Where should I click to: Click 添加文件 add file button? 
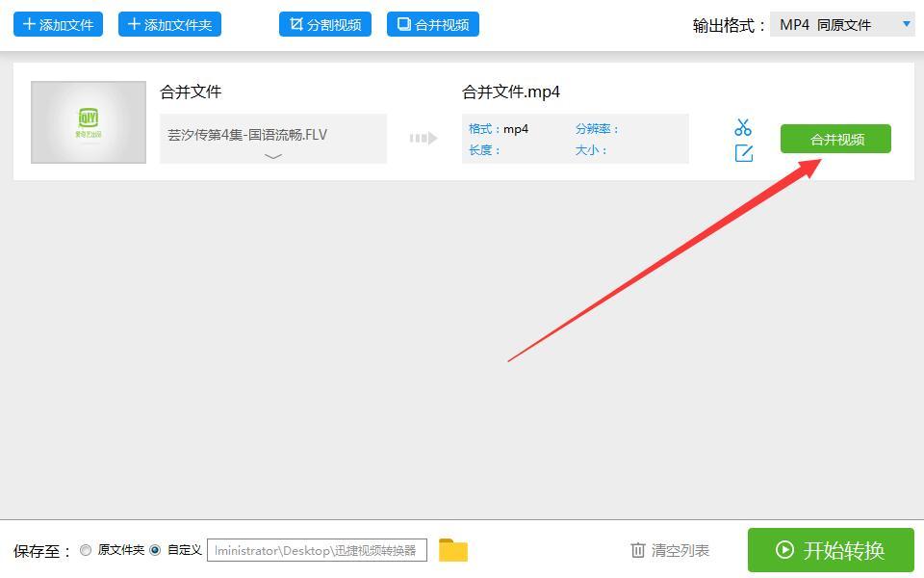tap(58, 24)
